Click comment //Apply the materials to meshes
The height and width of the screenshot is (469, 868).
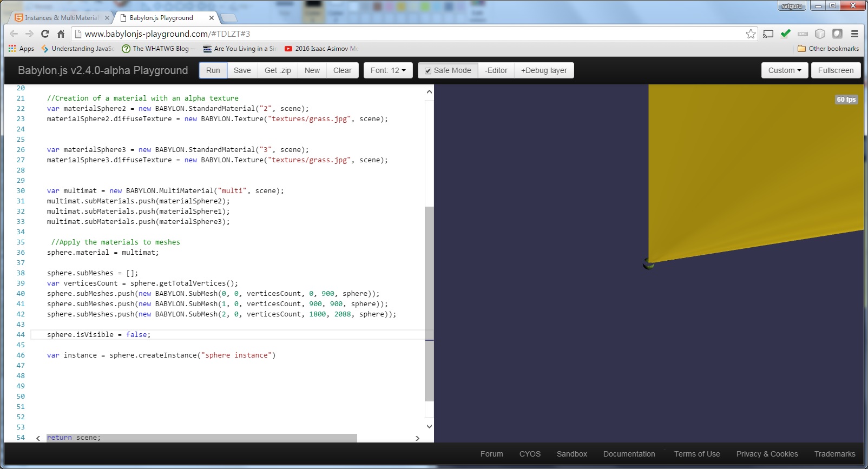coord(115,242)
